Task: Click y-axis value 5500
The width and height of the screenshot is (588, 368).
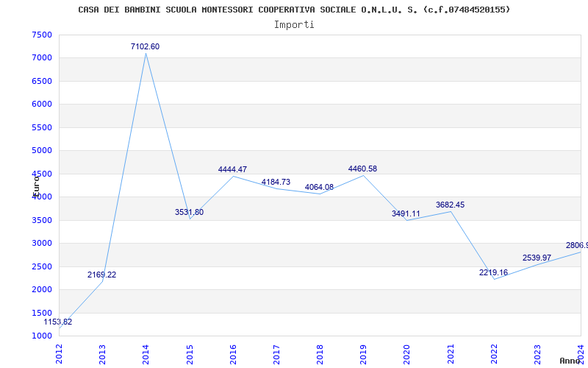Action: pos(42,127)
